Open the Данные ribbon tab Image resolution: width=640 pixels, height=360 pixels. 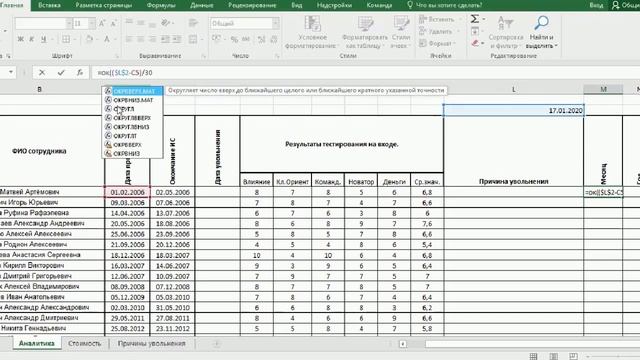(x=202, y=5)
